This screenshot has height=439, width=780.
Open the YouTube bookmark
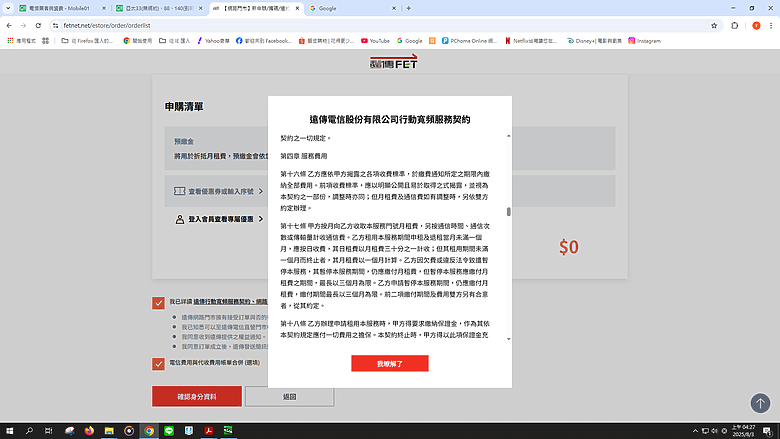pos(375,41)
